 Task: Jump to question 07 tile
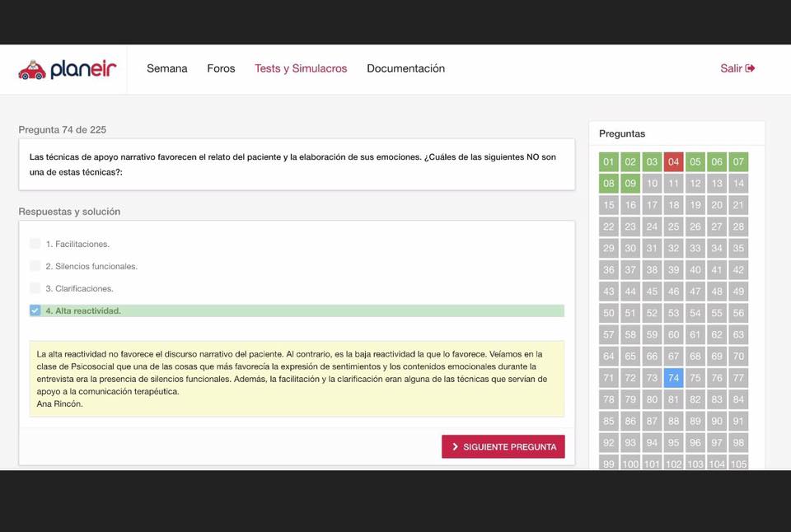click(x=738, y=162)
